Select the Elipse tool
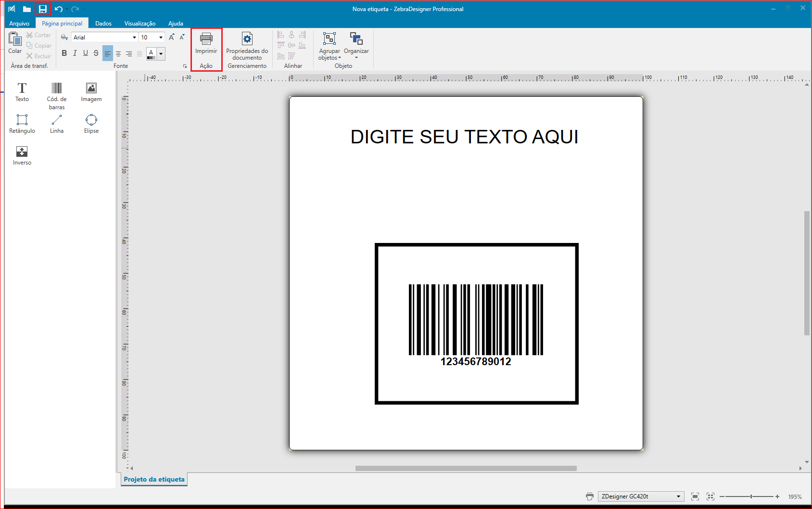Viewport: 812px width, 509px height. click(91, 124)
